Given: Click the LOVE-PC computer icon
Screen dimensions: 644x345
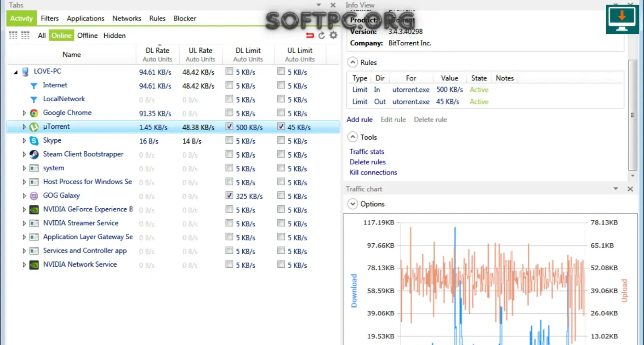Looking at the screenshot, I should [x=25, y=72].
